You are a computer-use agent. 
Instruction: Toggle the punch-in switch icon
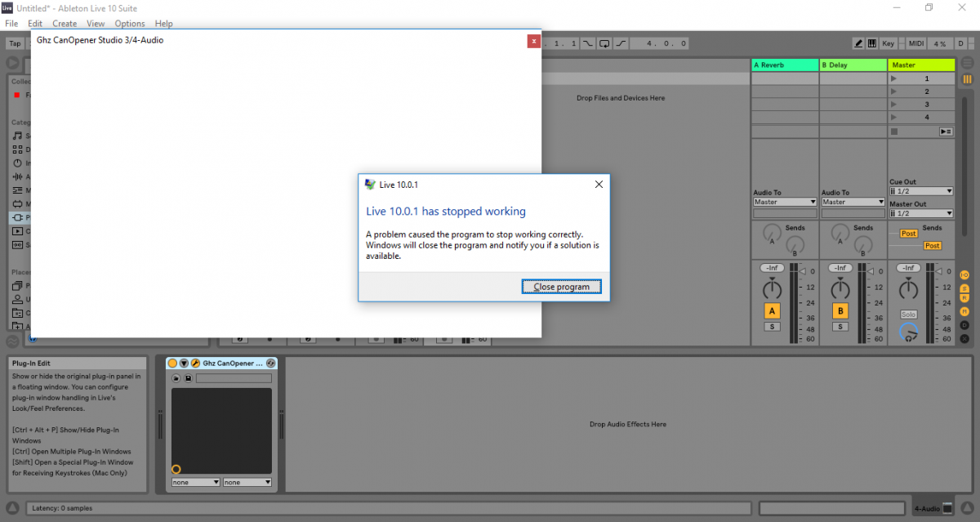pyautogui.click(x=587, y=43)
